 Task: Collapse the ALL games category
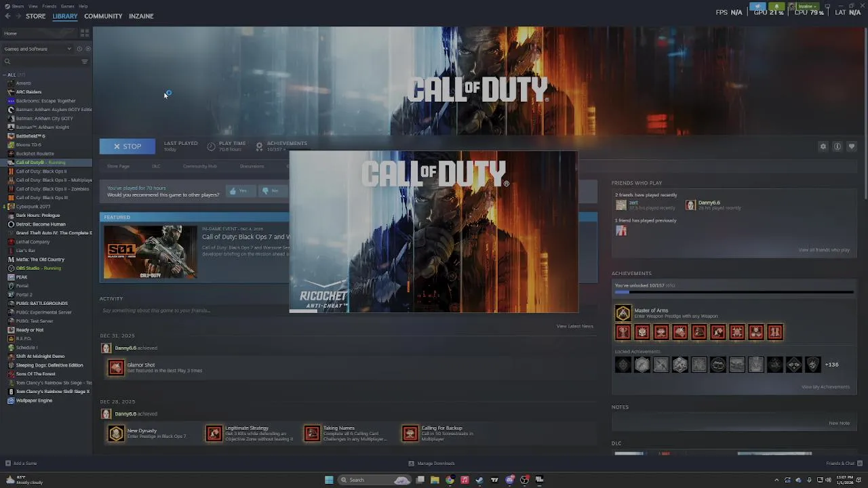coord(5,75)
